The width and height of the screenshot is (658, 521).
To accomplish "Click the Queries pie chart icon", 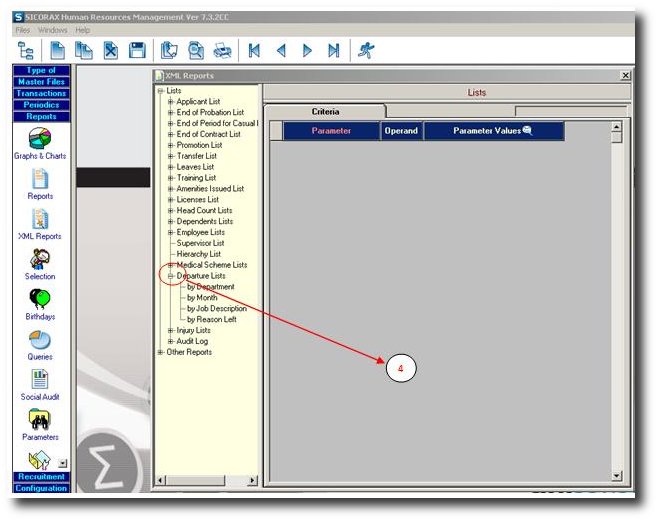I will click(x=40, y=342).
